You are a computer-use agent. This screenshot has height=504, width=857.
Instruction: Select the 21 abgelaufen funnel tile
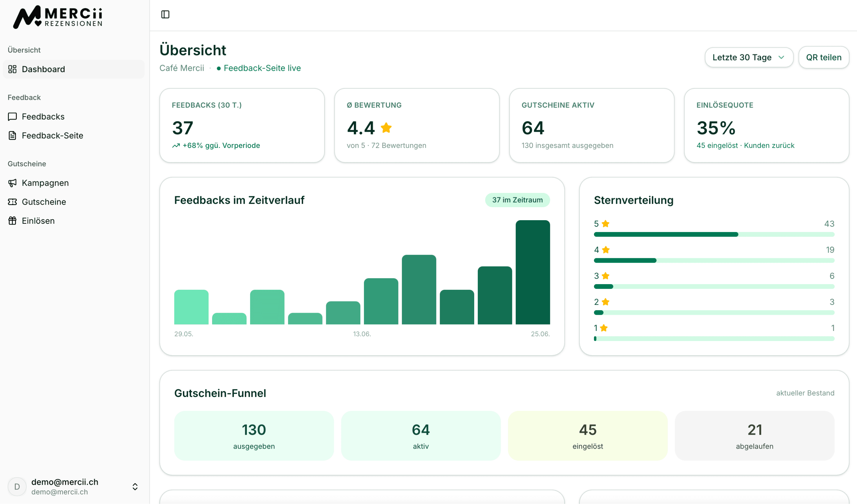pos(755,436)
